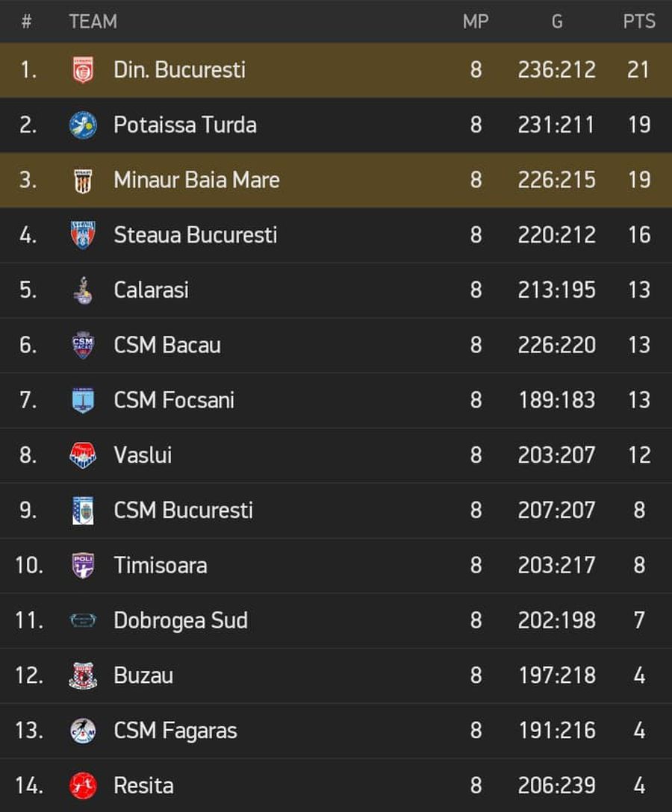
Task: Click the Dobrogea Sud team name
Action: click(x=181, y=620)
